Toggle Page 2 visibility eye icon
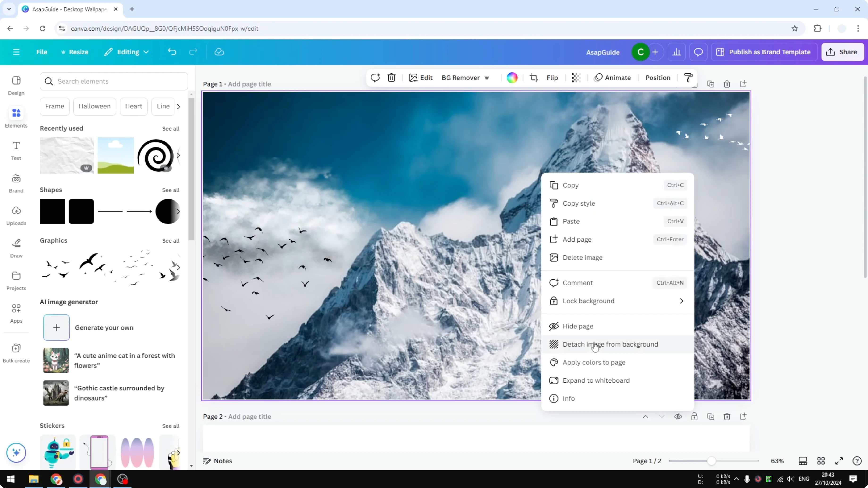The image size is (868, 488). [678, 417]
